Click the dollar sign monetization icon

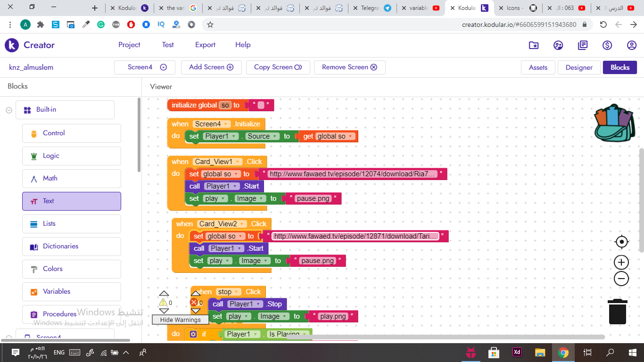tap(607, 45)
